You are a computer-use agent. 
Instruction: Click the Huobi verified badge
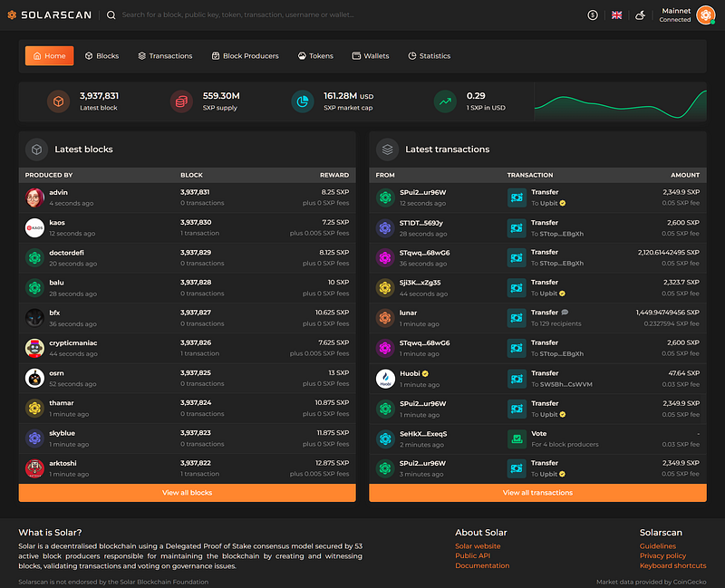[425, 373]
